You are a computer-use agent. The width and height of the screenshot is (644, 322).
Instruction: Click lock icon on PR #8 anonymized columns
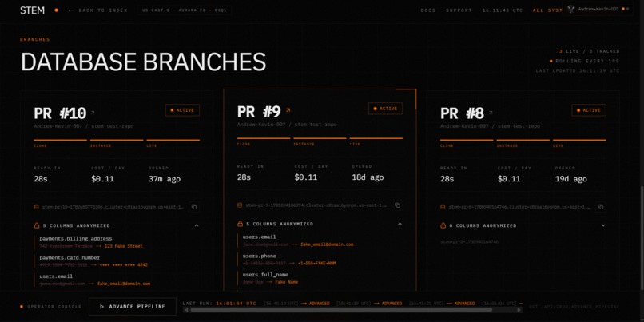[443, 225]
